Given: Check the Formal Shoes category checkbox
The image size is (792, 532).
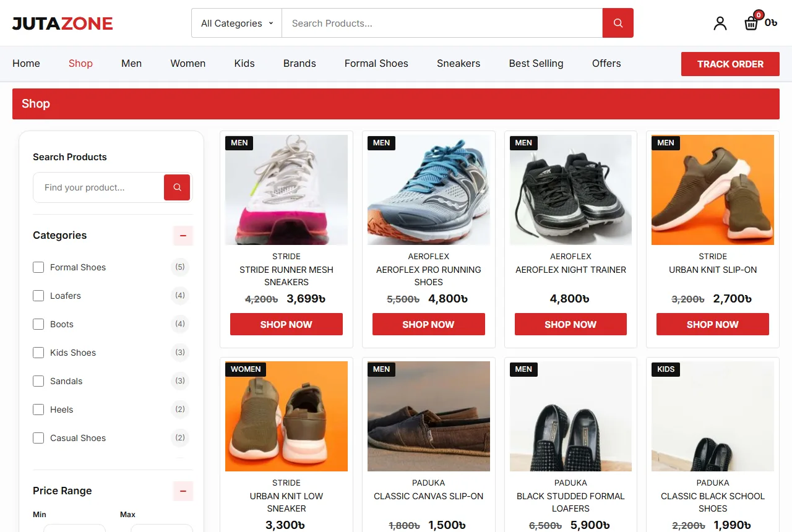Looking at the screenshot, I should (x=38, y=267).
